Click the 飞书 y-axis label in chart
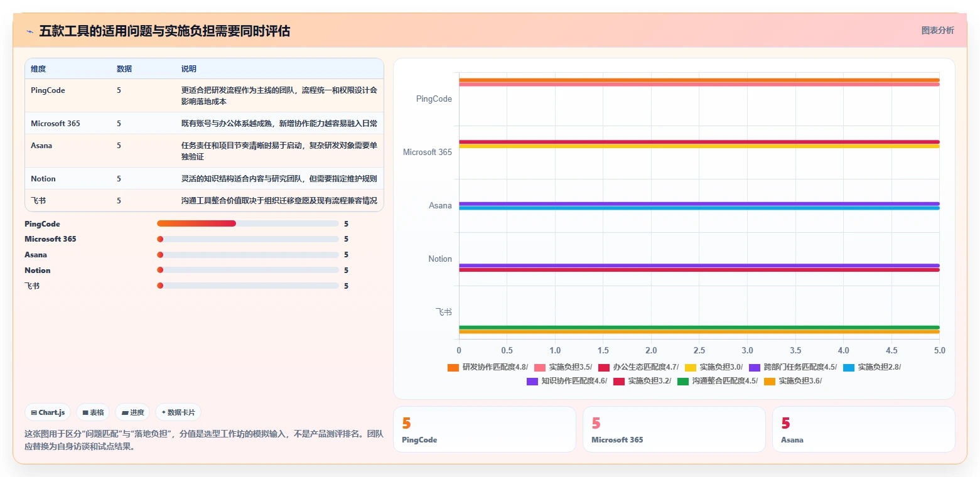980x477 pixels. pos(444,313)
